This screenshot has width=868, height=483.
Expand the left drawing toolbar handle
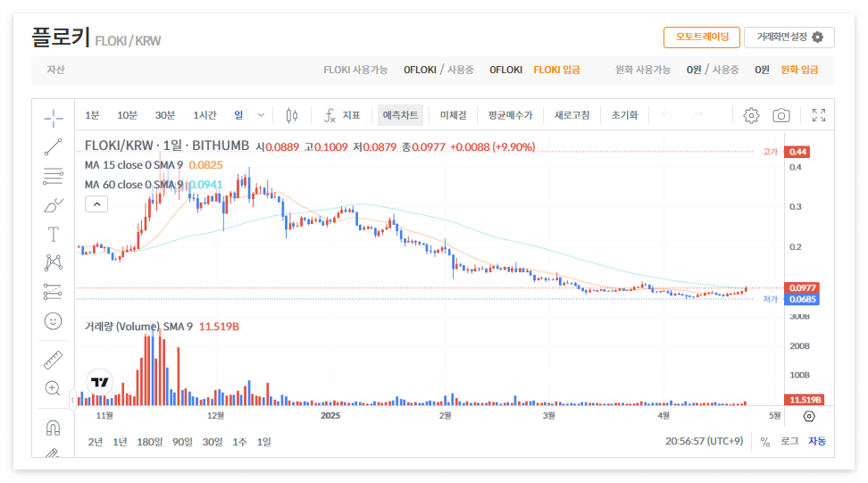(72, 399)
